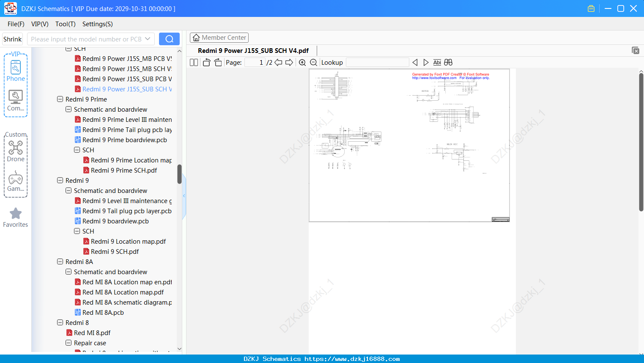Rotate the PDF page counterclockwise

tap(206, 63)
